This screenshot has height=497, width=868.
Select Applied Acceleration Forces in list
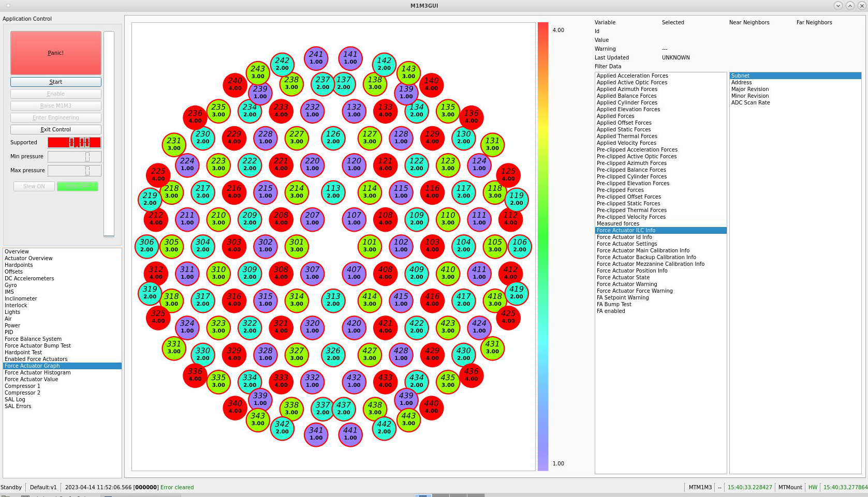[x=661, y=76]
